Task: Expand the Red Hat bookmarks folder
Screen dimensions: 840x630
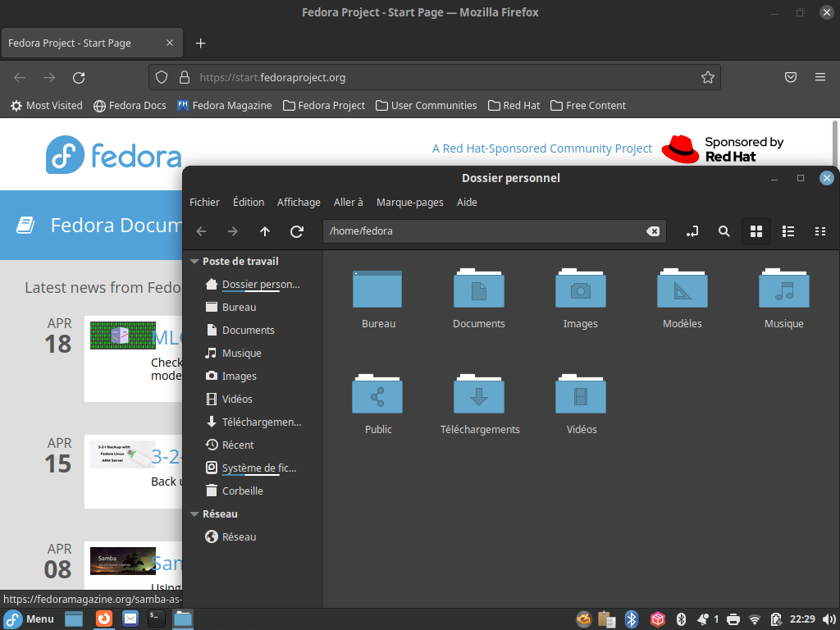Action: (x=514, y=106)
